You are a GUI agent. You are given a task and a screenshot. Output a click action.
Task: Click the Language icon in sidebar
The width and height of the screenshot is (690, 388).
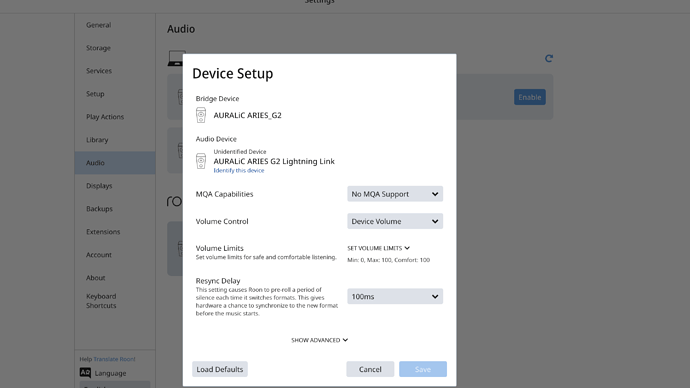coord(85,373)
